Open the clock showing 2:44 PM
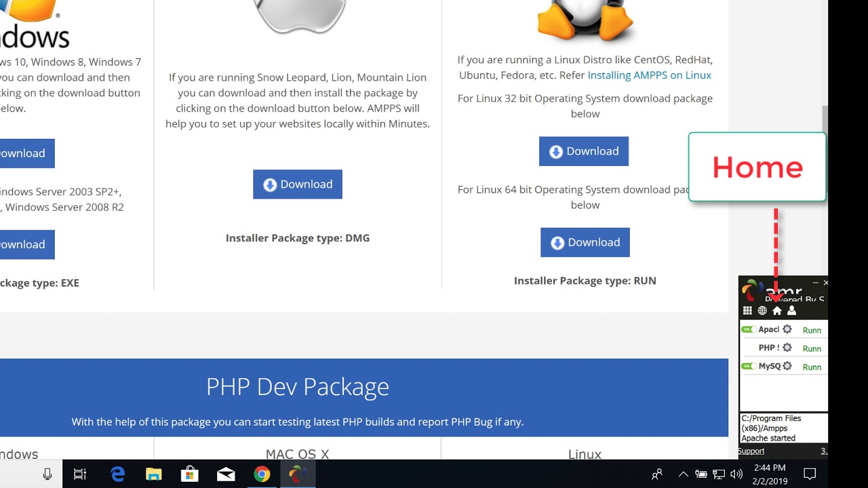This screenshot has width=868, height=488. (x=769, y=474)
